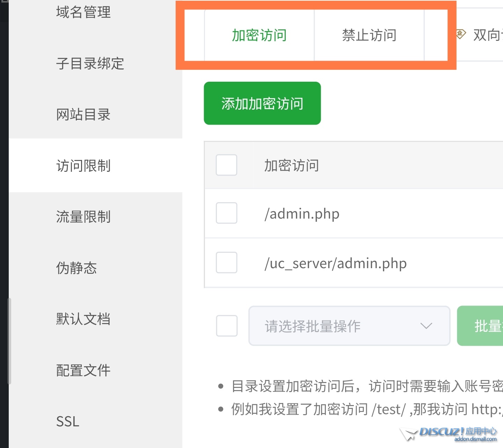Open 域名管理 in the sidebar
Screen dimensions: 503x448
tap(83, 13)
